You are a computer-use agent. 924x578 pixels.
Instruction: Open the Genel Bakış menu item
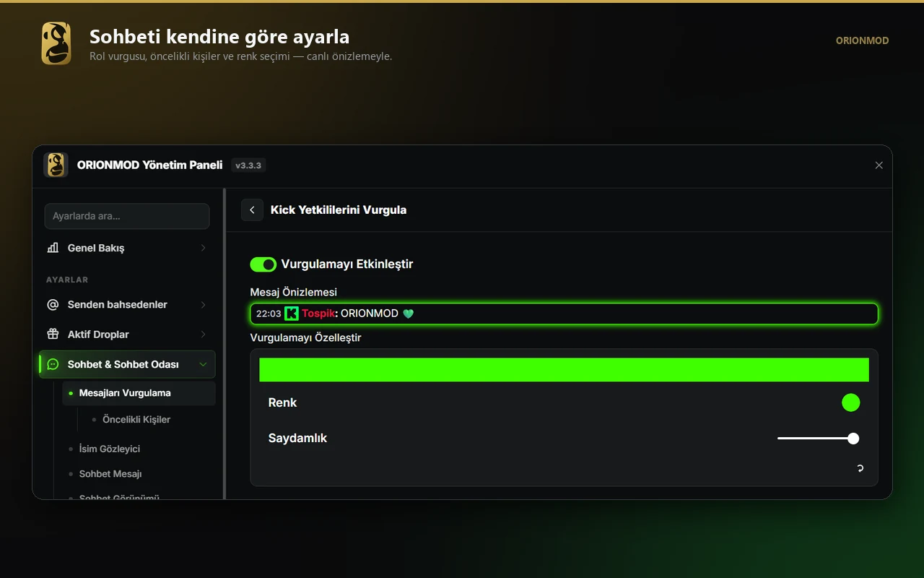coord(127,248)
